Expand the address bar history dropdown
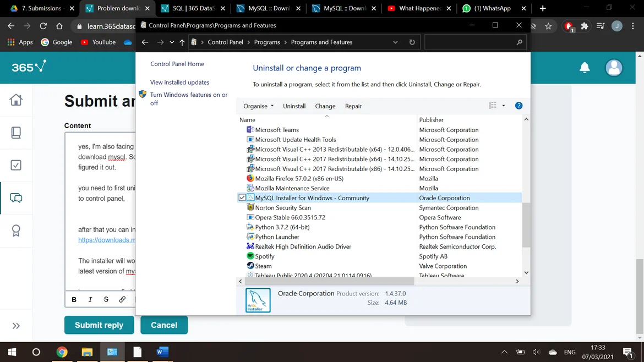 (395, 42)
